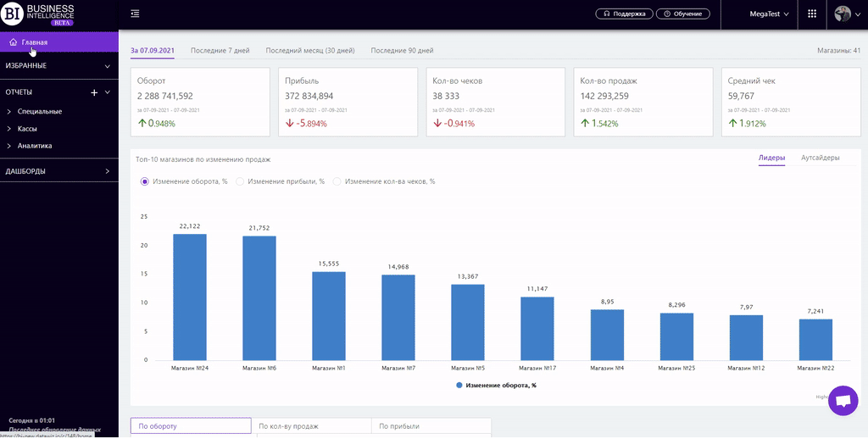Collapse sidebar using the hamburger menu icon
Image resolution: width=868 pixels, height=439 pixels.
[136, 14]
